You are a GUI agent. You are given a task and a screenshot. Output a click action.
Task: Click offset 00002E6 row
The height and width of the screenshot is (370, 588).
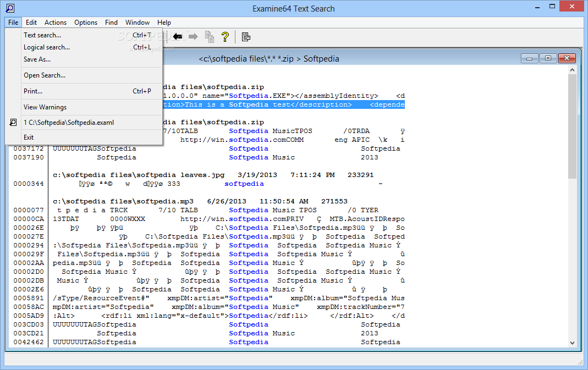(29, 289)
